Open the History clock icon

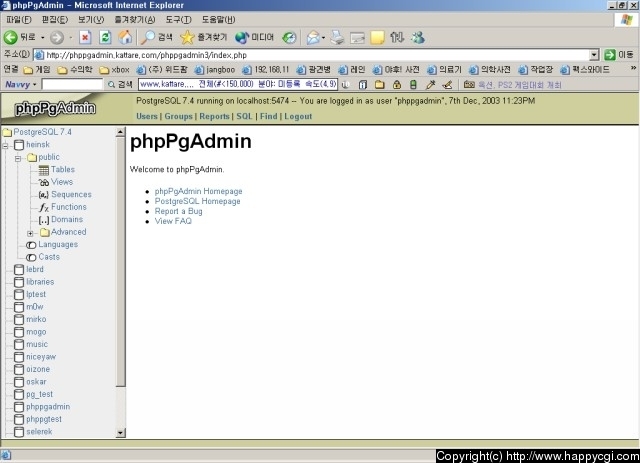(x=289, y=38)
